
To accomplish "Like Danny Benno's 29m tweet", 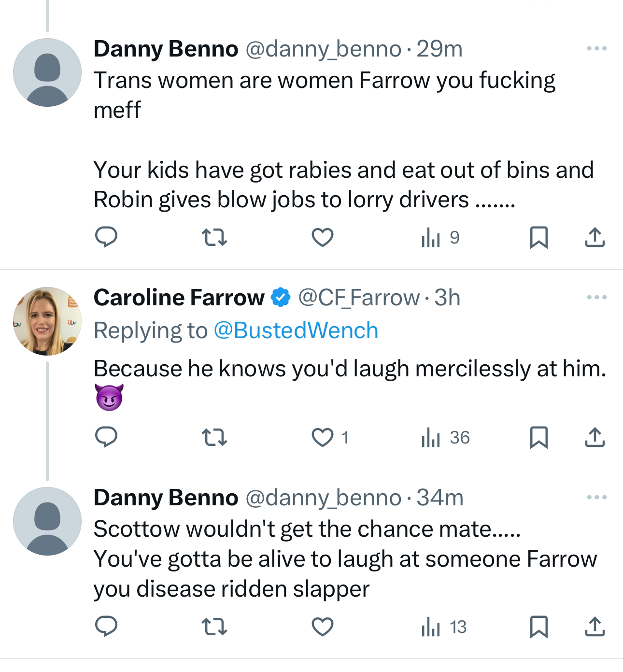I will click(322, 237).
